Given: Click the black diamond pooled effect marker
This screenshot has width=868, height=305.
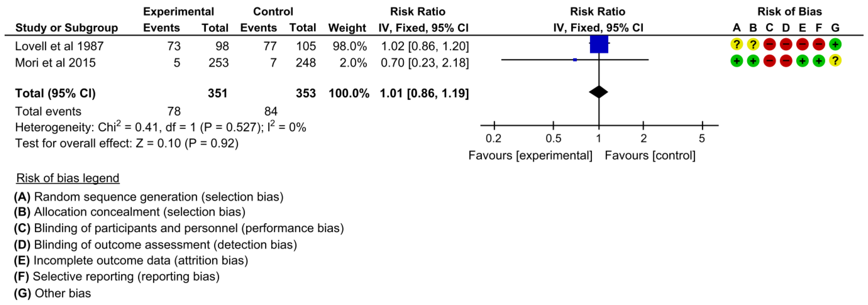Looking at the screenshot, I should click(599, 92).
